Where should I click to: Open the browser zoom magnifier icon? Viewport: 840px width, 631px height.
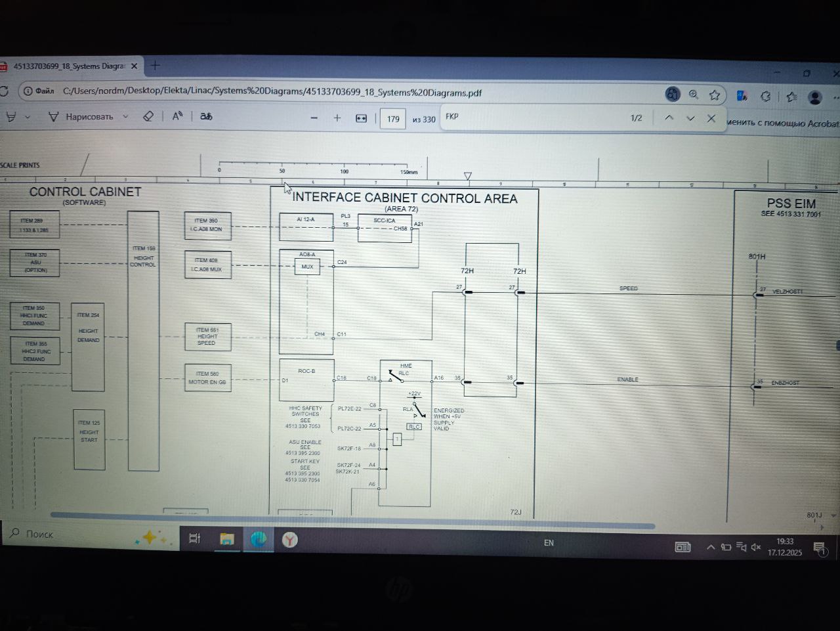[x=694, y=95]
